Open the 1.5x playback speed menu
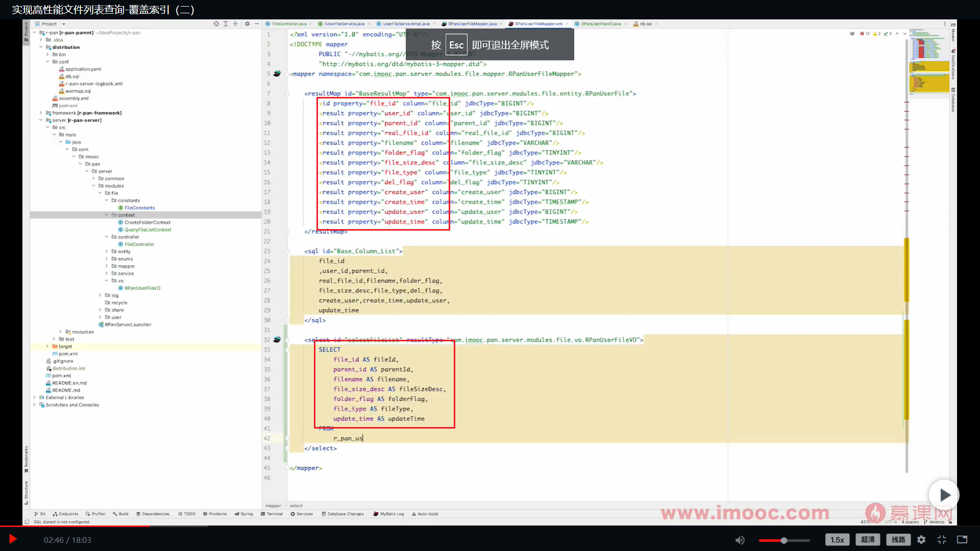The height and width of the screenshot is (551, 980). tap(837, 540)
